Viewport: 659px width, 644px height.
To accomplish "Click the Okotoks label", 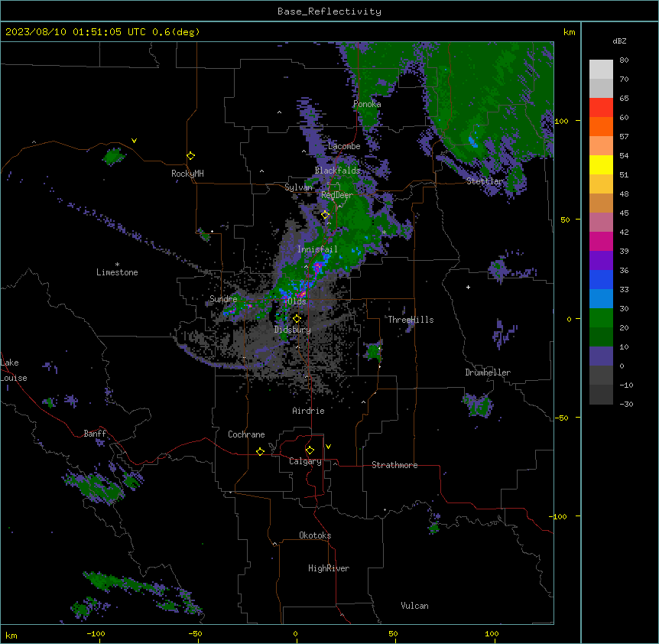I will click(x=315, y=535).
